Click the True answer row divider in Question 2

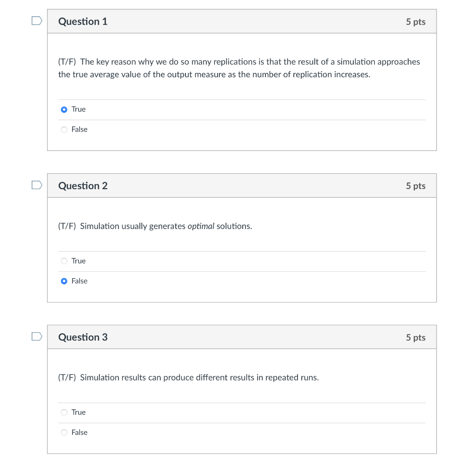242,271
